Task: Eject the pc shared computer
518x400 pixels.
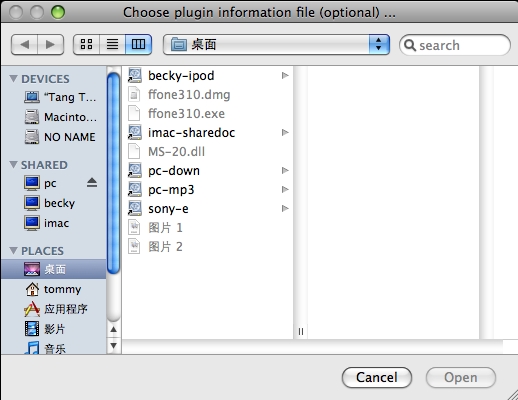Action: (92, 183)
